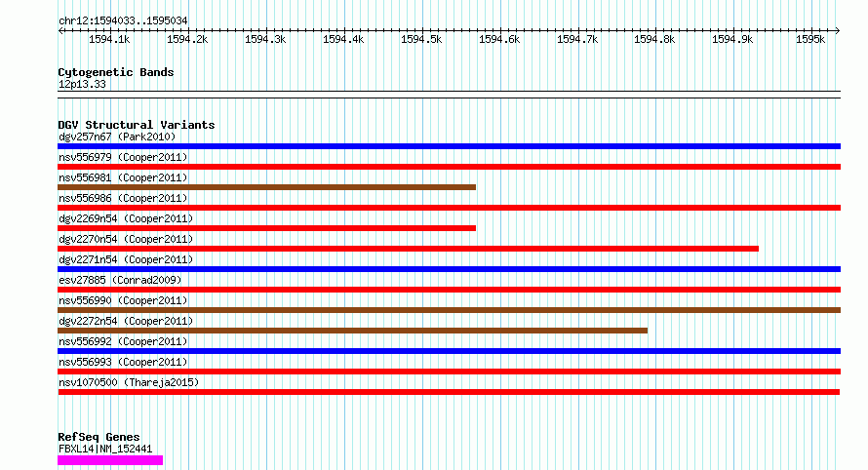
Task: Click the 1594.2k ruler tick label
Action: 187,39
